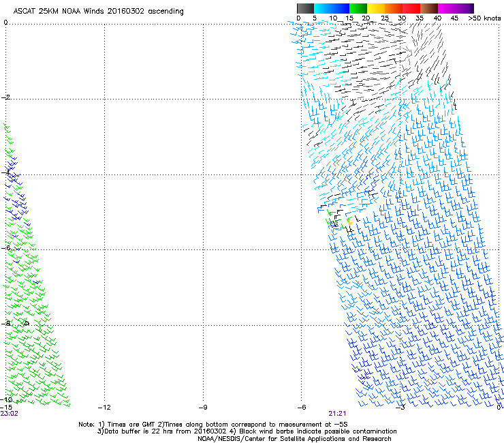Click the latitude label '-2'
Viewport: 504px width, 443px height.
point(5,97)
